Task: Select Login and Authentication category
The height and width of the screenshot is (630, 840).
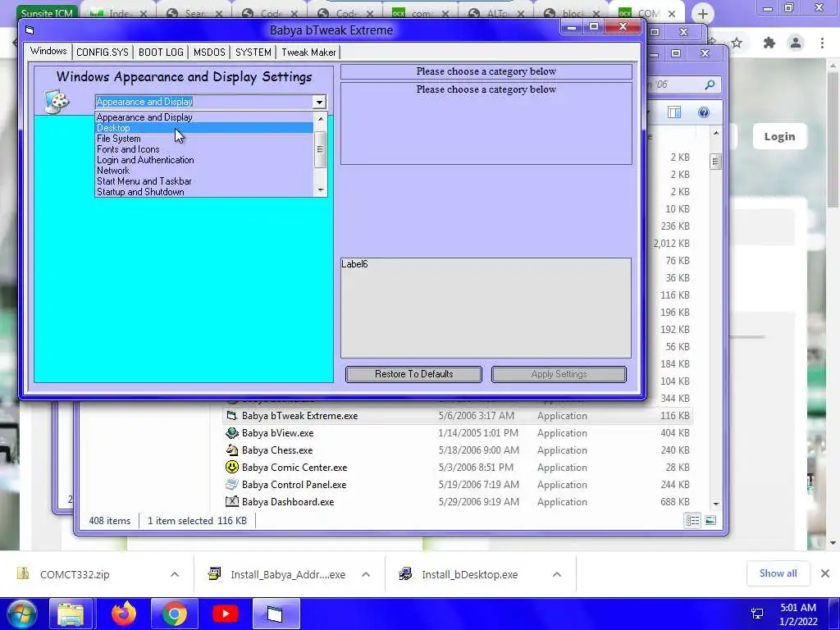Action: (204, 160)
